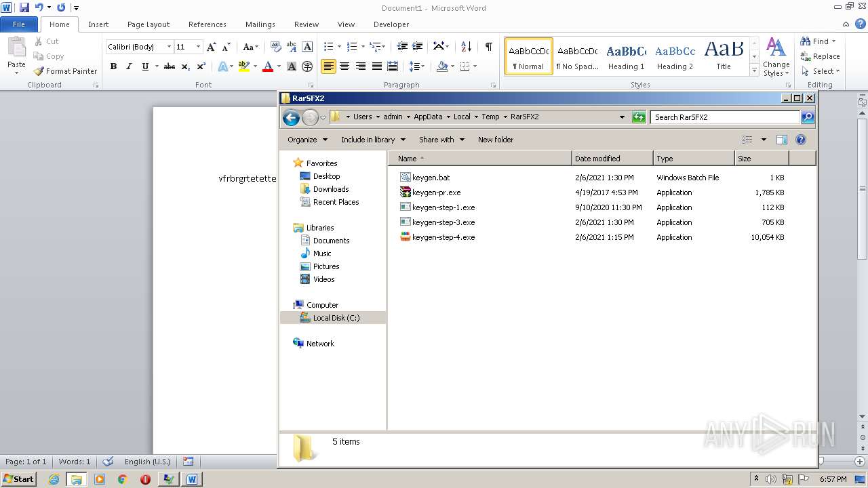868x488 pixels.
Task: Open the File tab
Action: coord(19,24)
